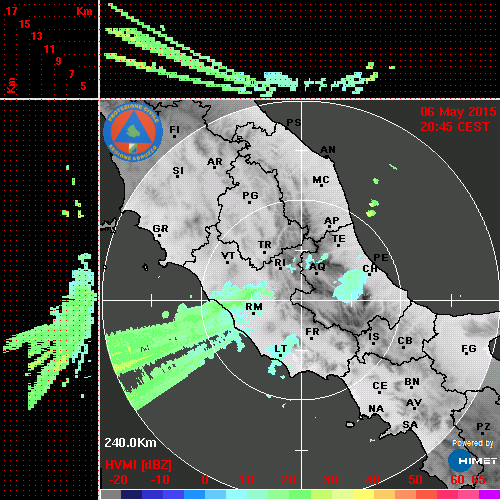Click the 'AQ' province label
Image resolution: width=500 pixels, height=500 pixels.
click(x=317, y=267)
